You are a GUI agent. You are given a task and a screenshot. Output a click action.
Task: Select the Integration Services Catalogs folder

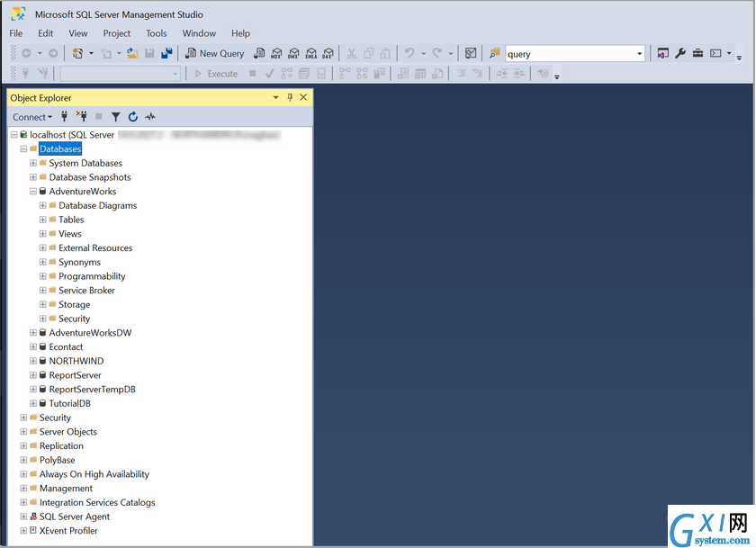coord(97,502)
